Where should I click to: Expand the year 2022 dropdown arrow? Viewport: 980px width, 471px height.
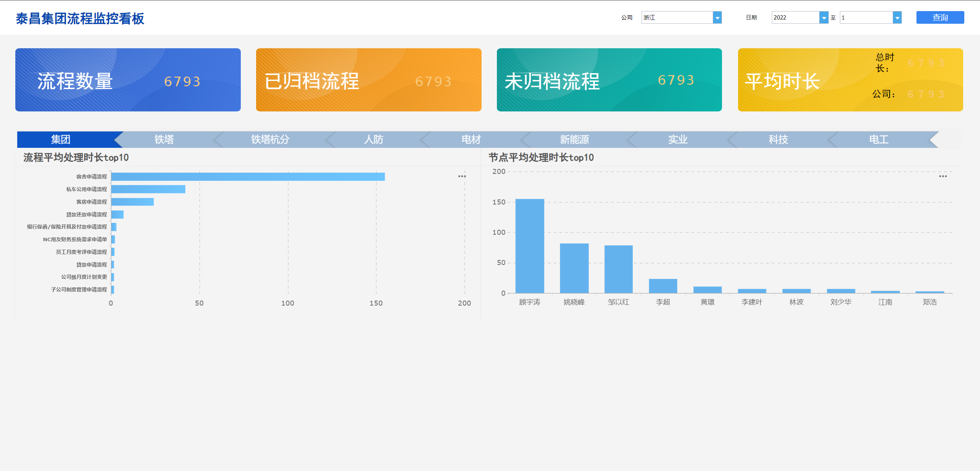click(824, 18)
